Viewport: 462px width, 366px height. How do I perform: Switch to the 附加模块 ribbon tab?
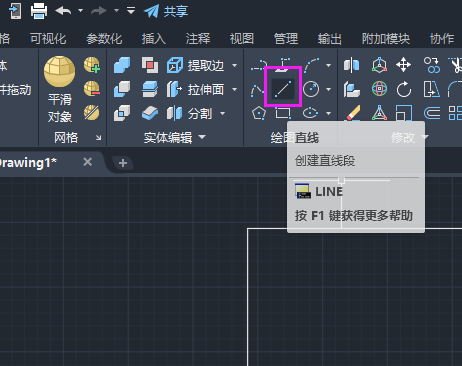pos(386,39)
